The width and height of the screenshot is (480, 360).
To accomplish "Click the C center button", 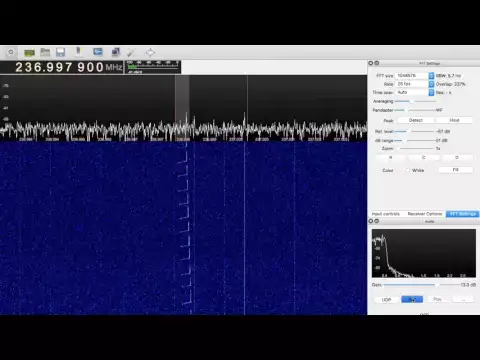I will coord(423,158).
